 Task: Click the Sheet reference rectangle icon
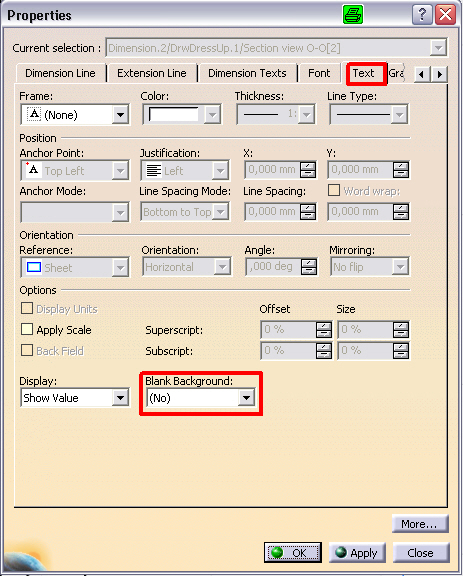pos(34,267)
